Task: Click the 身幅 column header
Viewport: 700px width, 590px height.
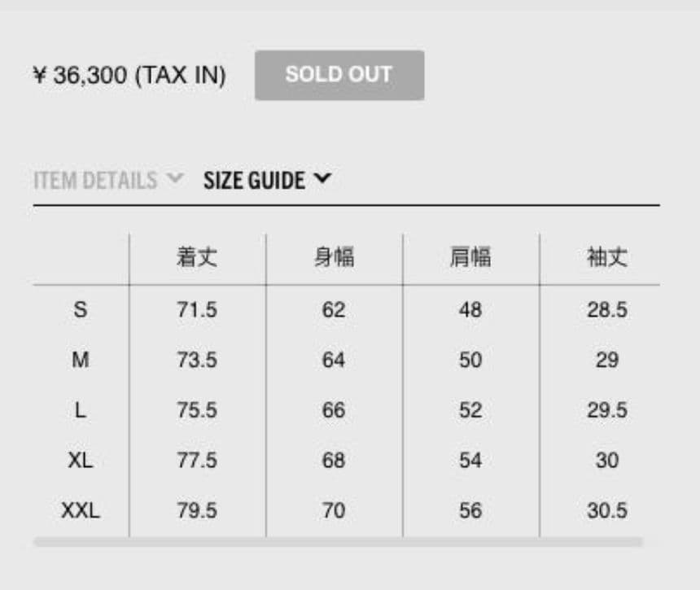Action: (334, 258)
